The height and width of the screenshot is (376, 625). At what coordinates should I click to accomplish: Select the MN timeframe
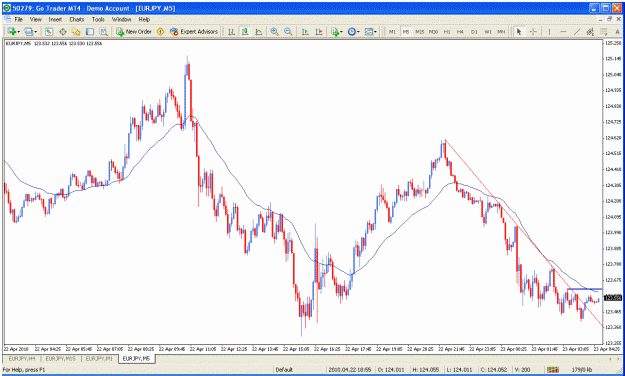click(501, 31)
